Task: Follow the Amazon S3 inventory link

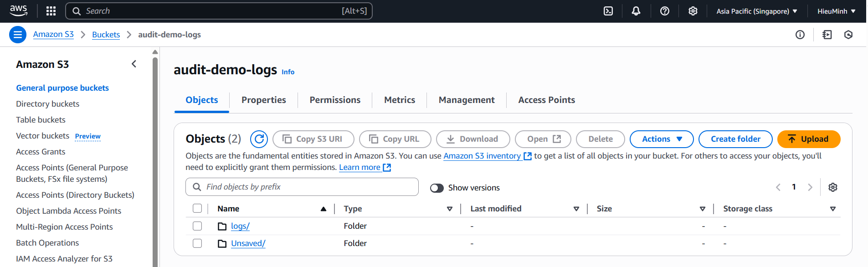Action: click(x=482, y=156)
